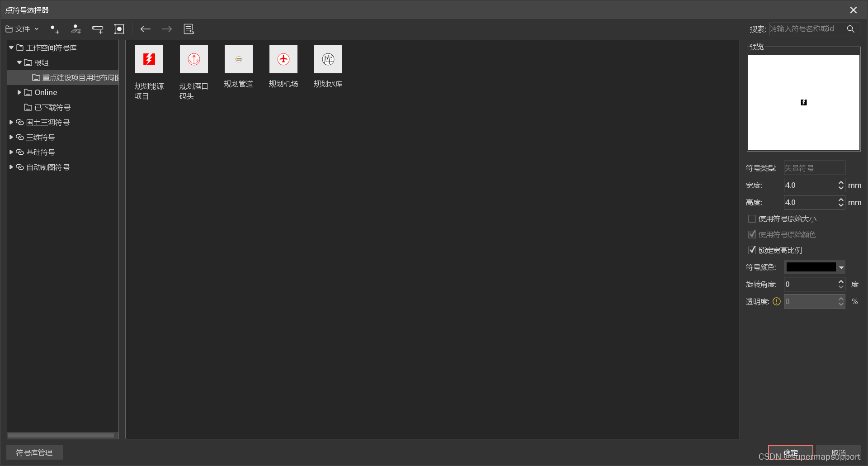Image resolution: width=868 pixels, height=466 pixels.
Task: Select the 规划港口码头 anchor symbol
Action: click(x=194, y=59)
